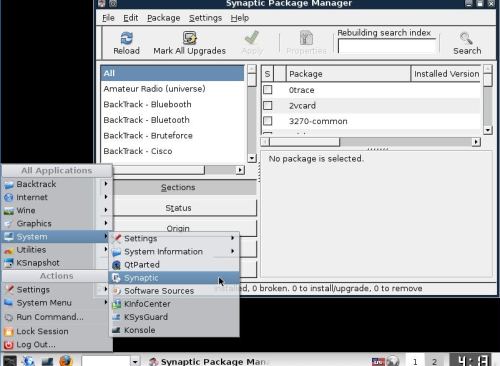Viewport: 500px width, 366px height.
Task: Click the taskbar terminal monitor icon
Action: point(47,361)
